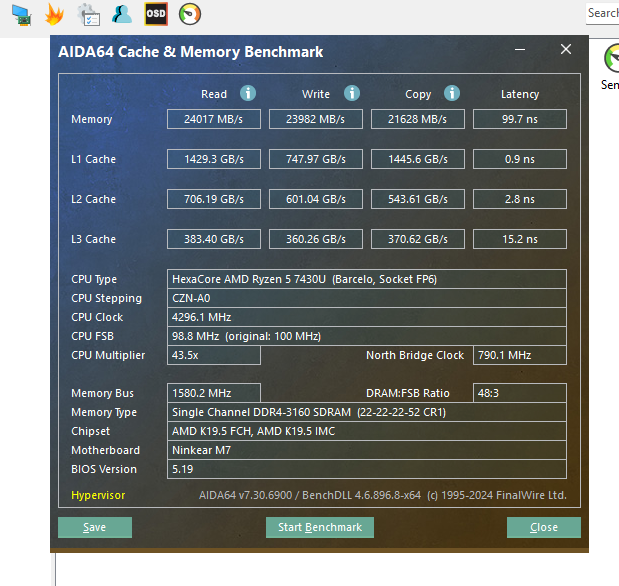The image size is (619, 586).
Task: Open the OSD panel icon
Action: pyautogui.click(x=155, y=14)
